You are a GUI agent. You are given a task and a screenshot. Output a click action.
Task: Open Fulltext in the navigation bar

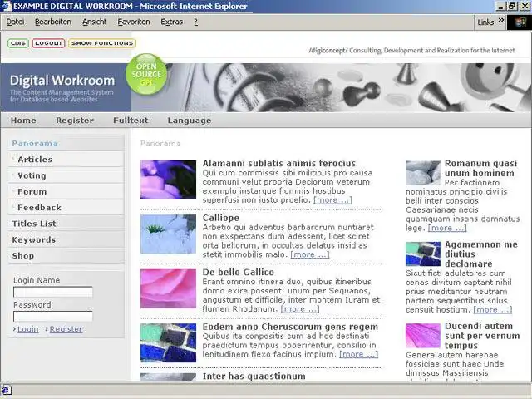coord(131,121)
